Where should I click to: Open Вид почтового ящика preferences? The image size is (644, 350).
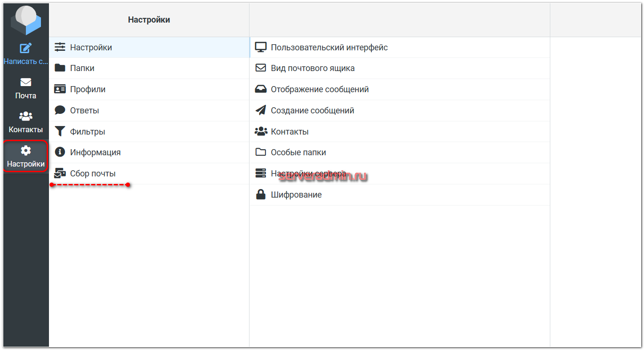(x=313, y=68)
